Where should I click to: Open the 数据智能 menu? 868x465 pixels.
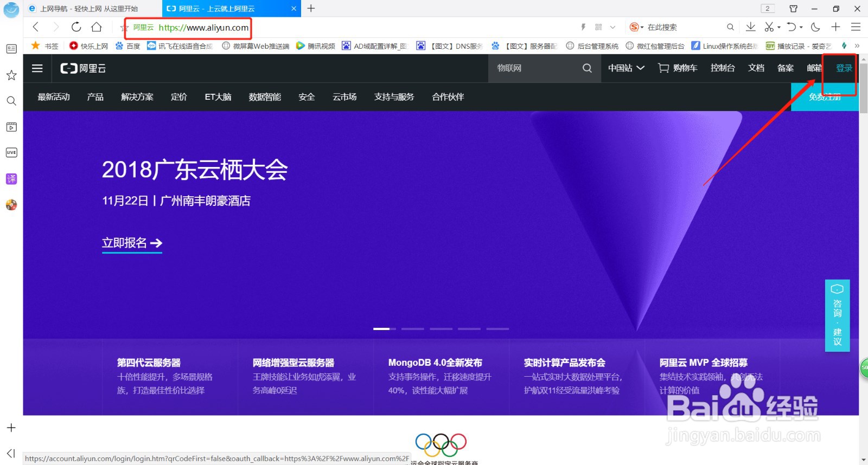[265, 97]
